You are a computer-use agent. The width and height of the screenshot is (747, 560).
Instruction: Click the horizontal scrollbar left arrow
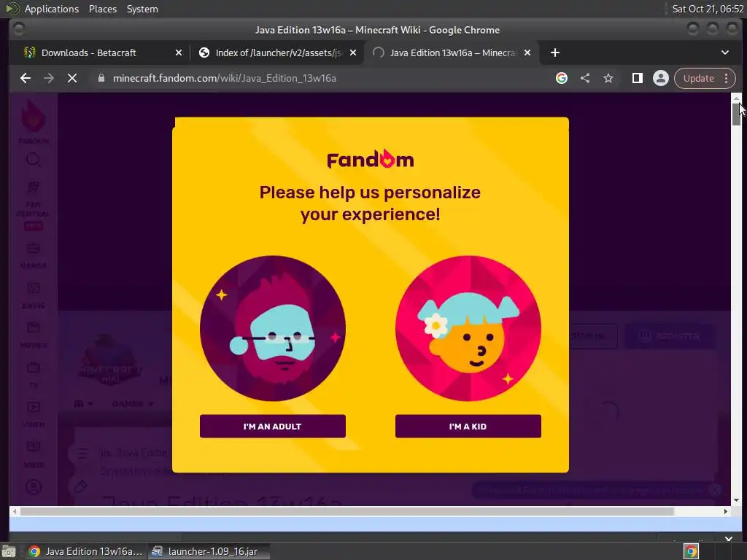(x=15, y=511)
